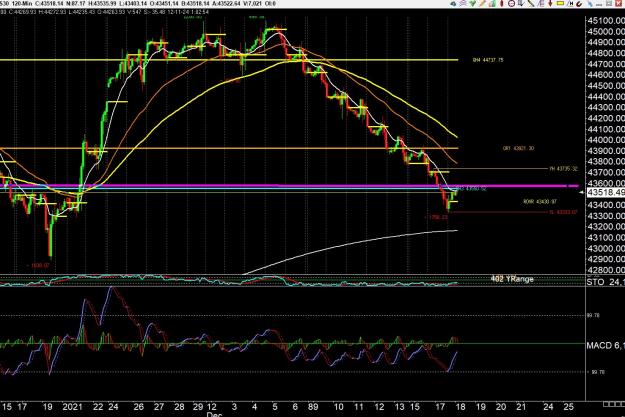
Task: Click the OR1 43921.30 line label
Action: click(518, 148)
